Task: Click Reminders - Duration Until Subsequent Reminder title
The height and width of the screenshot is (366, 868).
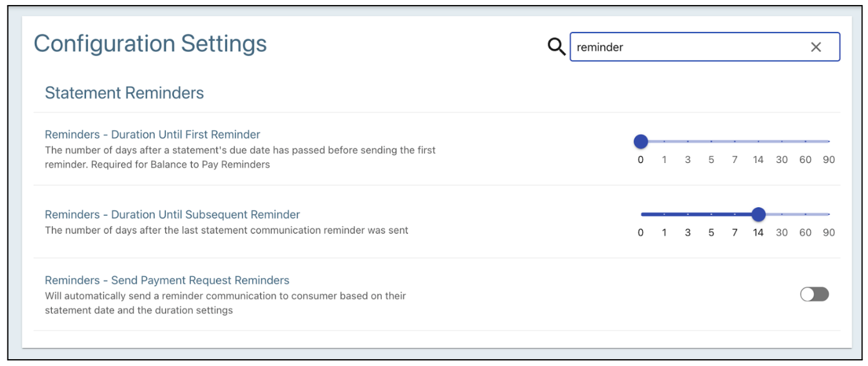Action: pyautogui.click(x=172, y=214)
